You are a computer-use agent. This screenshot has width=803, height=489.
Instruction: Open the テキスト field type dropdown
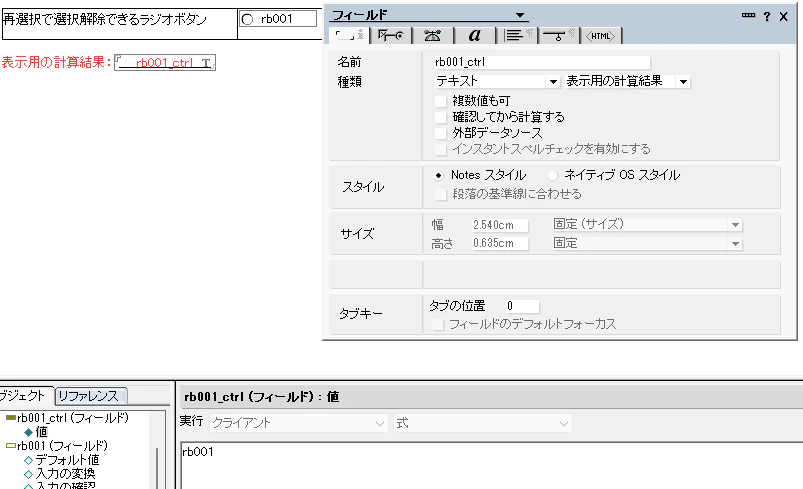point(553,82)
